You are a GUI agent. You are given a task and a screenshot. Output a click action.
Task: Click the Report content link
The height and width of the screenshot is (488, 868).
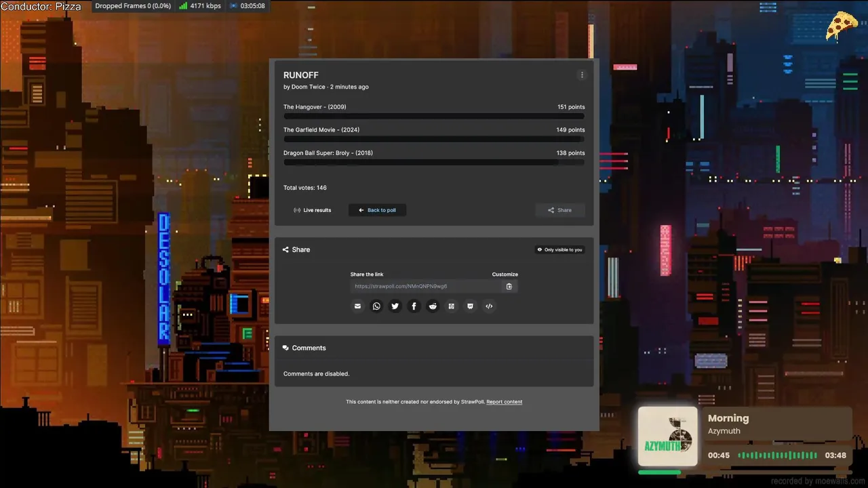tap(504, 402)
